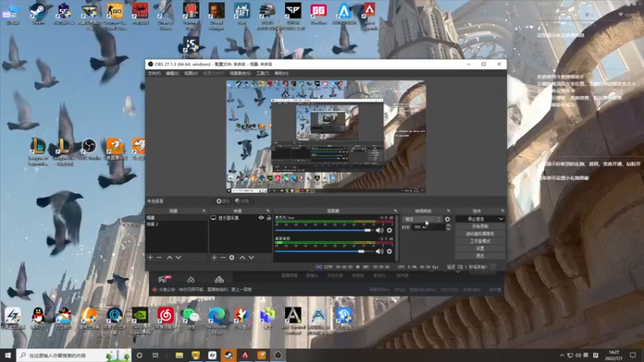Pop out the Controls dock panel
644x362 pixels.
(x=502, y=211)
